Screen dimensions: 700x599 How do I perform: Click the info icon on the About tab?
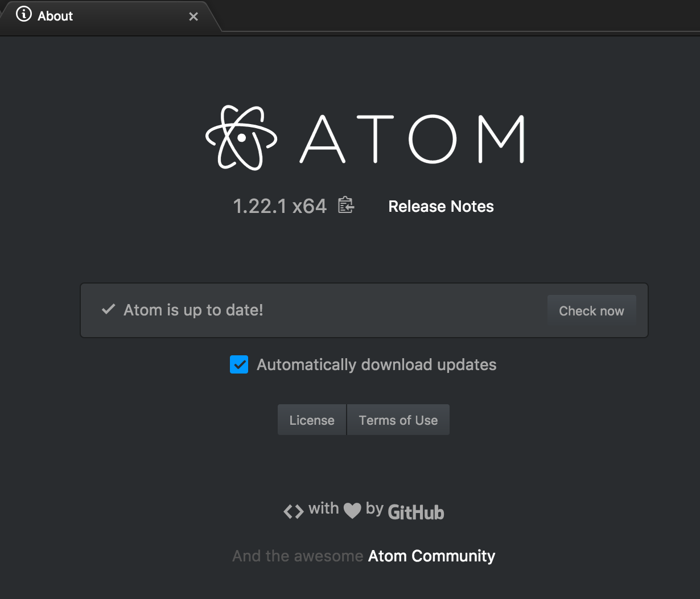24,15
